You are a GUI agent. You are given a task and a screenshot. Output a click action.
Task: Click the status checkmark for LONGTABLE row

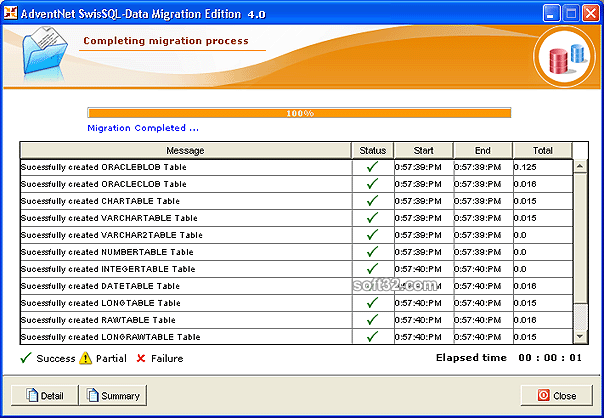coord(372,303)
